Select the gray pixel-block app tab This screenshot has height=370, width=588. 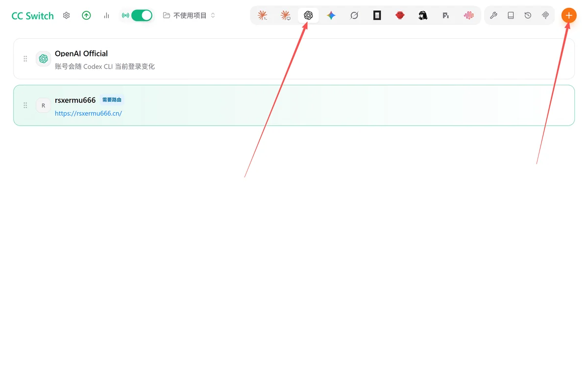445,16
